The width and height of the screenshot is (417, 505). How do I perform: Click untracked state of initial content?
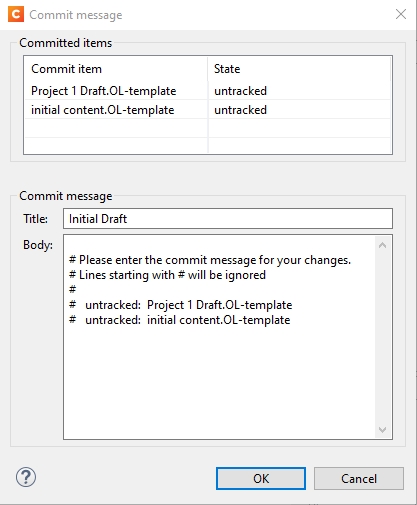point(240,110)
